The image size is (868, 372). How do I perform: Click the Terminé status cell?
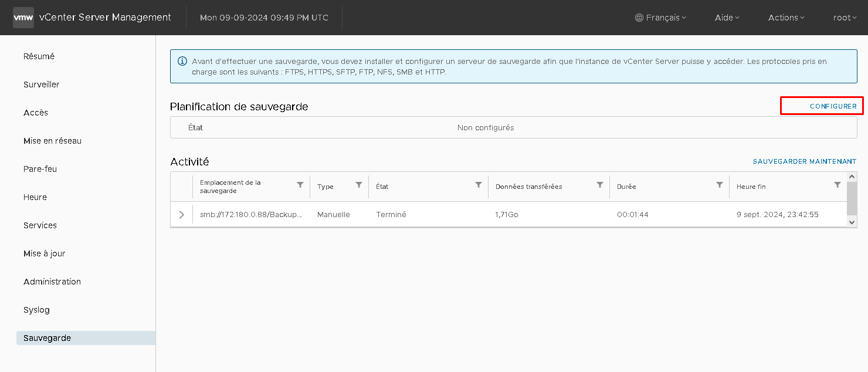pyautogui.click(x=391, y=215)
